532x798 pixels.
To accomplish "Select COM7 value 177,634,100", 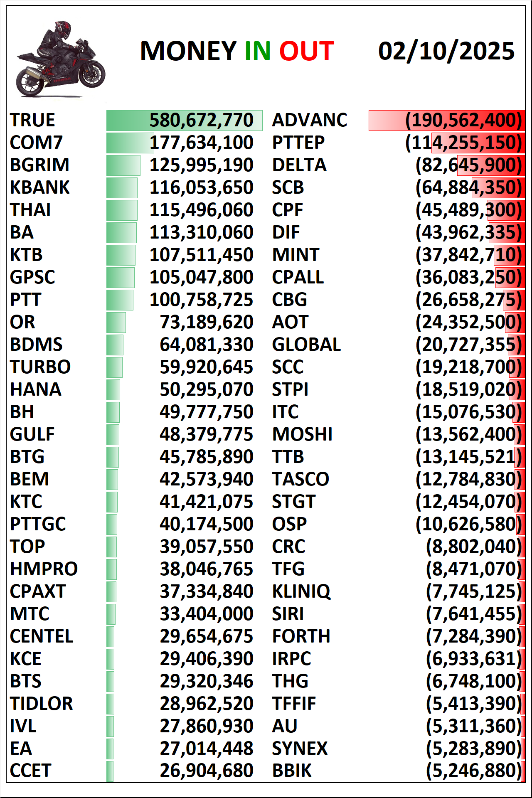I will pyautogui.click(x=201, y=143).
